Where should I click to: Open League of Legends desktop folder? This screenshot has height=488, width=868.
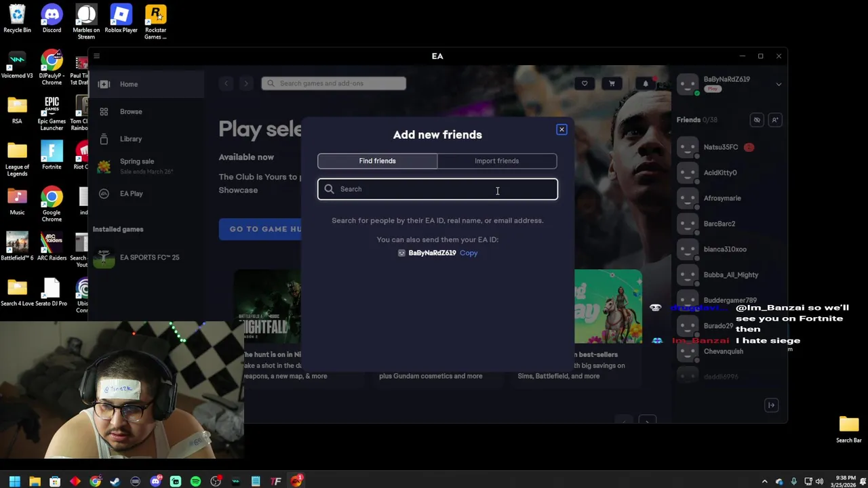pyautogui.click(x=17, y=159)
